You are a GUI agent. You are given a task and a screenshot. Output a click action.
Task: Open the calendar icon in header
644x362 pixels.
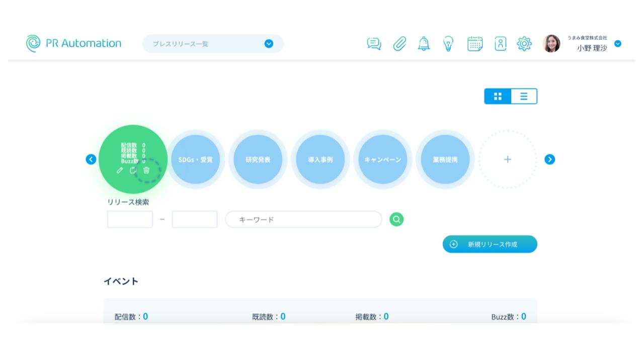pos(475,44)
